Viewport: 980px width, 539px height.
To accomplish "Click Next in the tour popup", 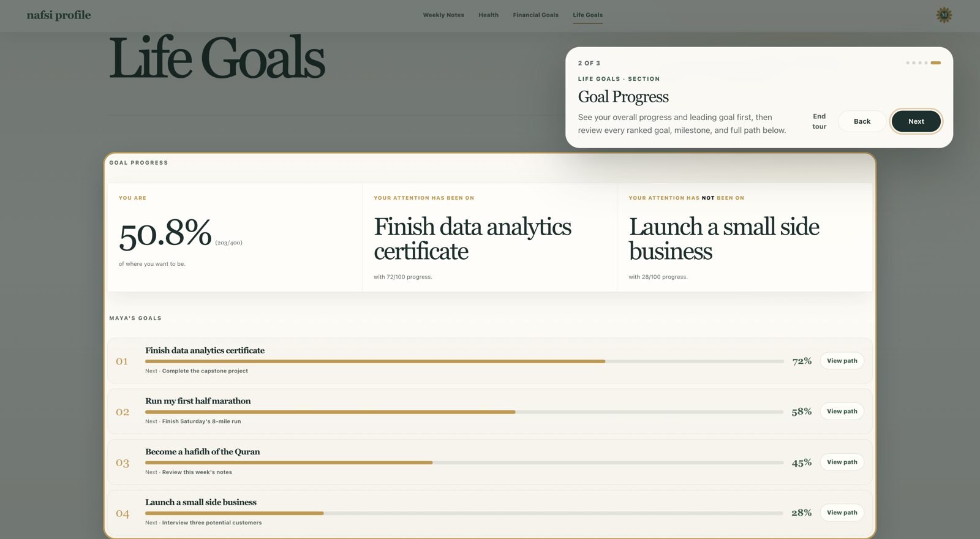I will [x=916, y=121].
